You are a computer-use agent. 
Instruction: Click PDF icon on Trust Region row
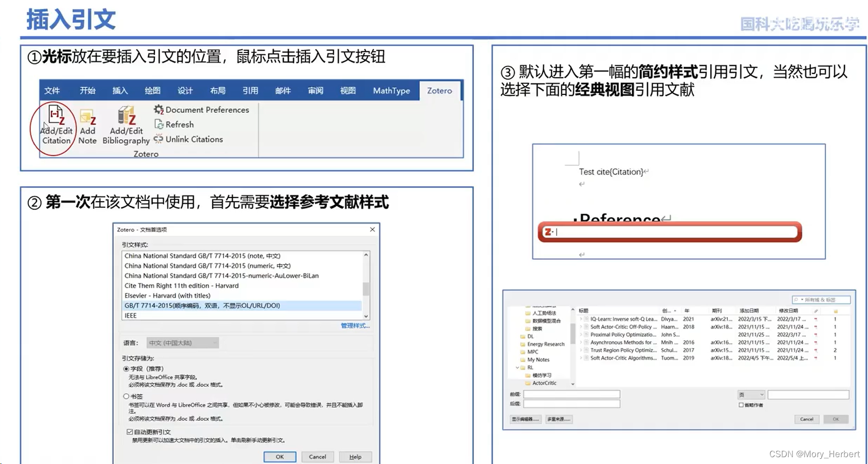pos(816,350)
